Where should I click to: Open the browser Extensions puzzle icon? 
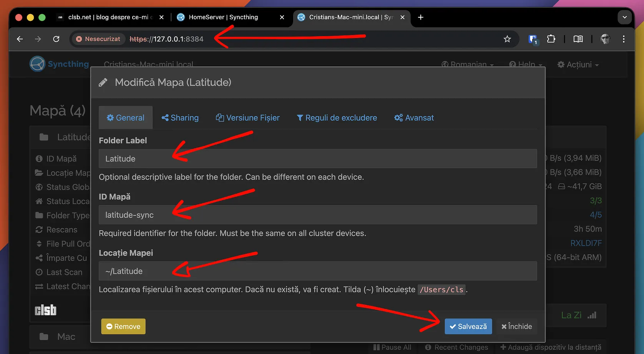coord(551,39)
